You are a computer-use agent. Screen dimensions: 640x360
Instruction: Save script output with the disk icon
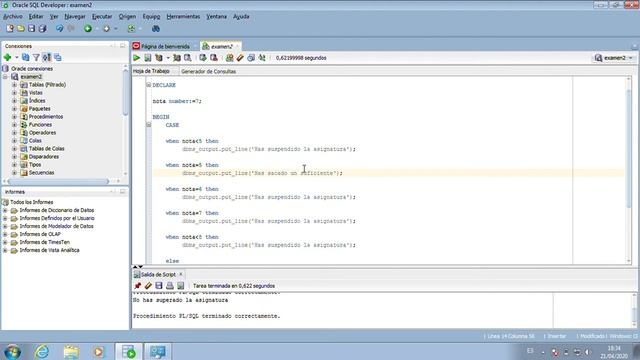[x=159, y=286]
